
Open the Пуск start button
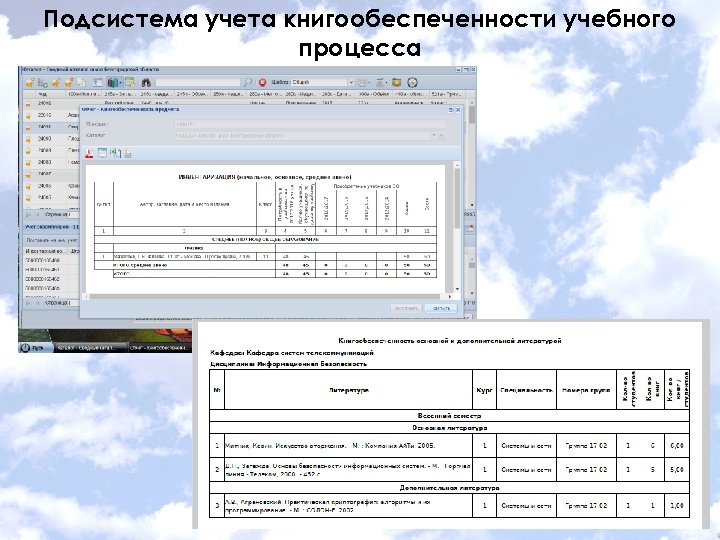point(36,348)
